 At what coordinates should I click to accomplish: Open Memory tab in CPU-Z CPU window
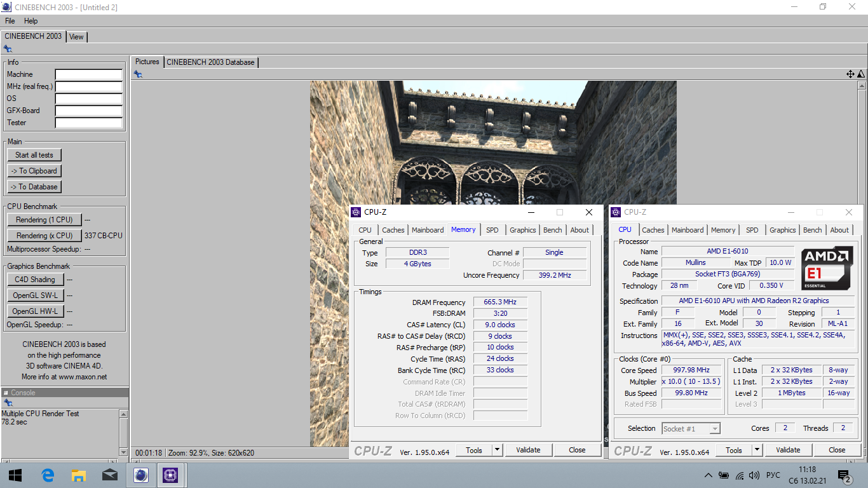[x=723, y=230]
